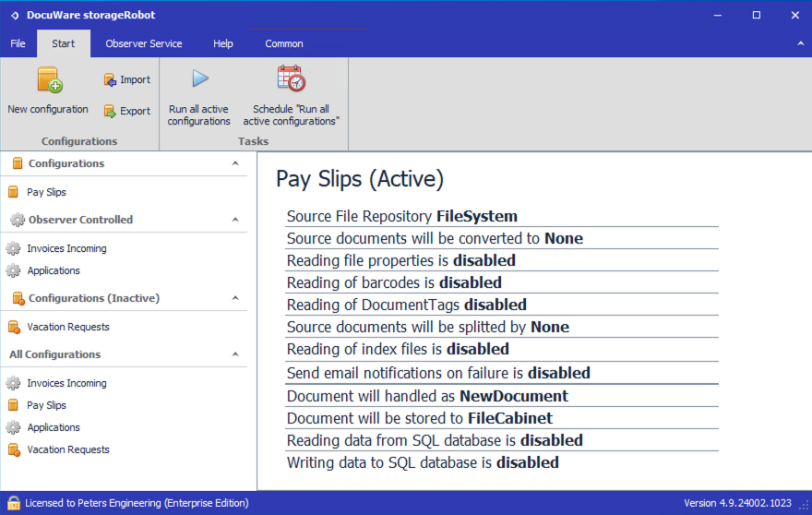812x515 pixels.
Task: Click the Configurations (Inactive) header icon
Action: [18, 298]
